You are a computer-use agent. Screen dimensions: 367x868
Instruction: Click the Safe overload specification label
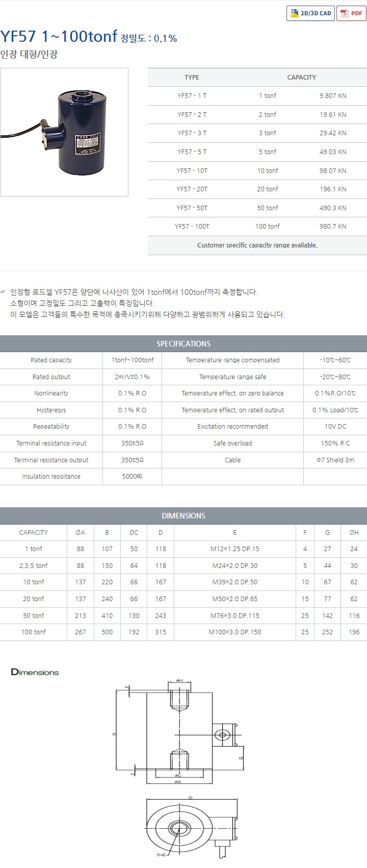point(232,443)
